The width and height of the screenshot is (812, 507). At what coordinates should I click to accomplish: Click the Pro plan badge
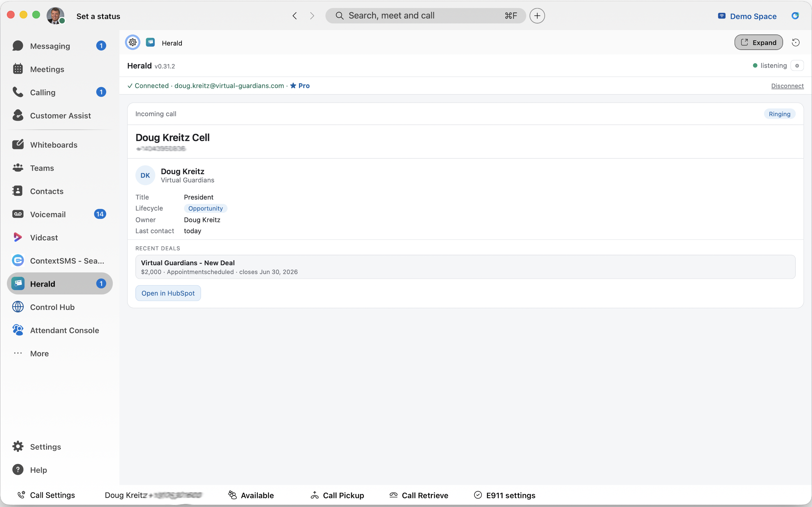tap(300, 86)
